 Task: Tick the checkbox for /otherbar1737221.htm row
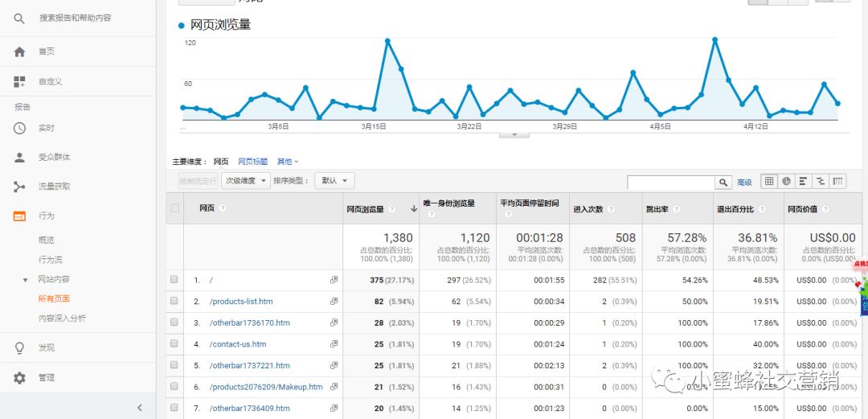click(174, 365)
